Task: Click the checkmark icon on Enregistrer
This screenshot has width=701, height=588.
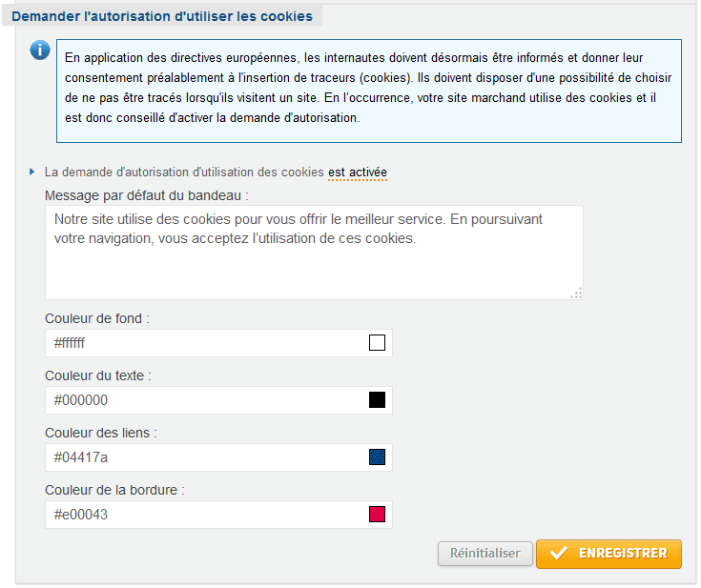Action: [x=559, y=553]
